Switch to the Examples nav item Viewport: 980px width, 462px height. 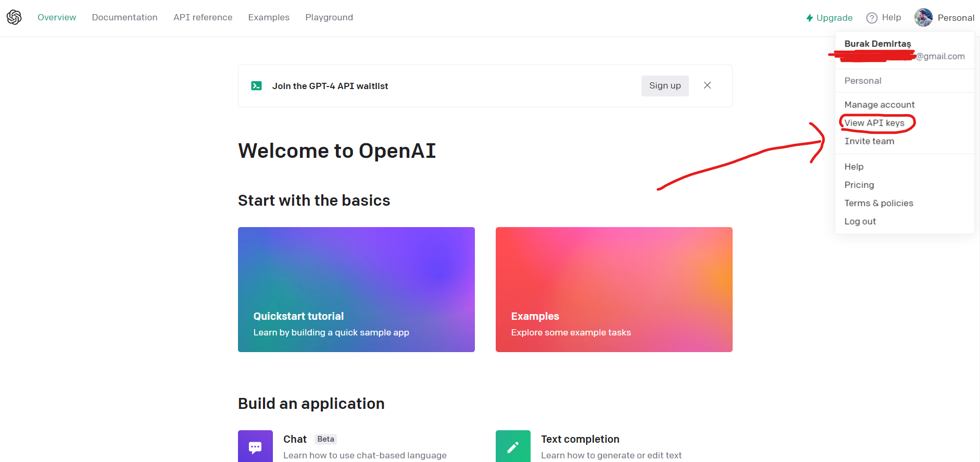pyautogui.click(x=269, y=17)
